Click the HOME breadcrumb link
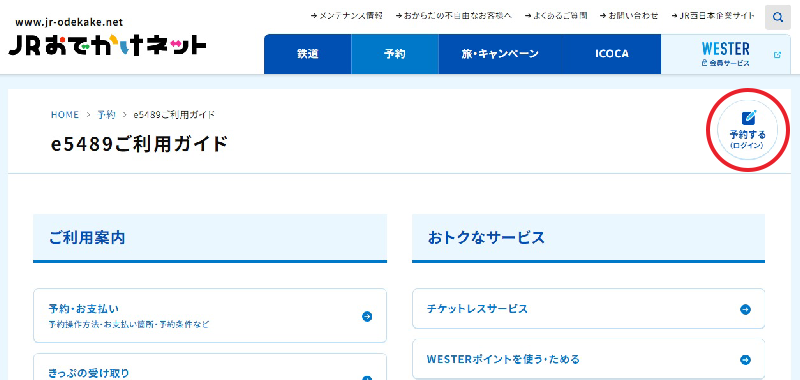This screenshot has width=800, height=380. click(x=65, y=115)
